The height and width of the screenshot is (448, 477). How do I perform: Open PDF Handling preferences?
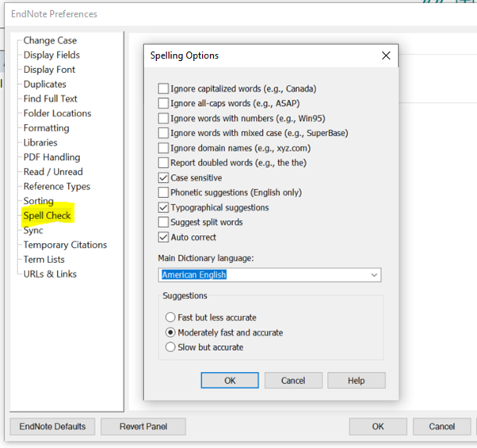tap(52, 158)
